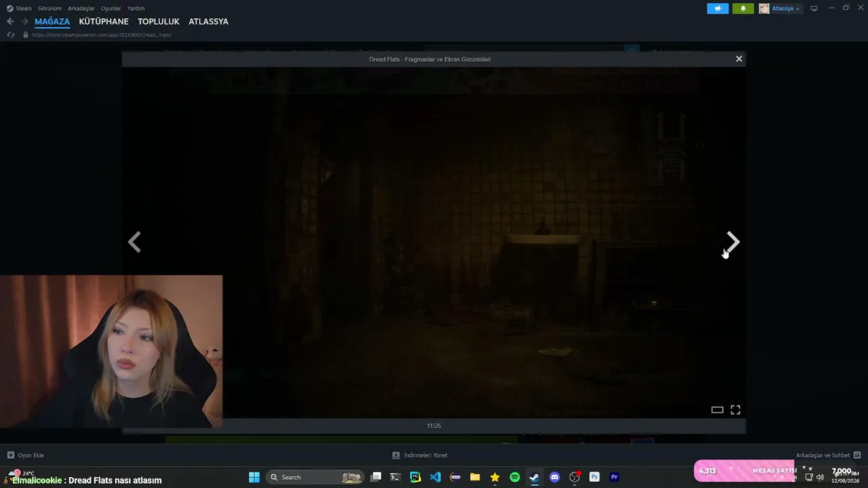Click the Atlassya profile avatar

[x=764, y=9]
